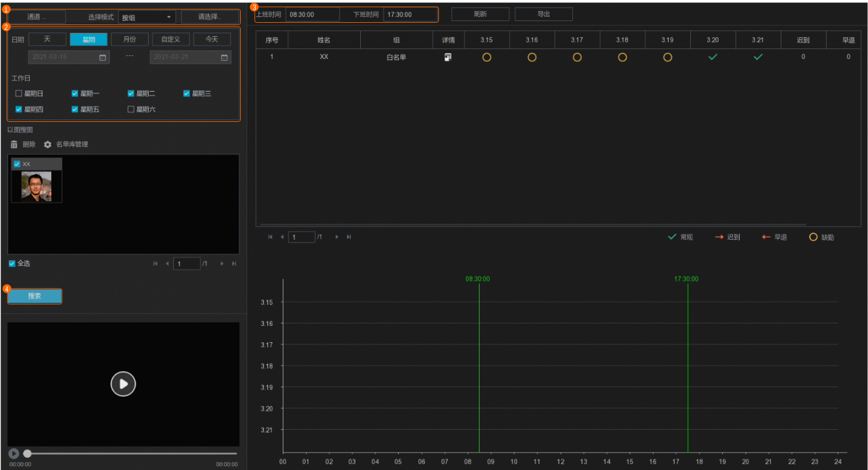This screenshot has height=470, width=868.
Task: Click the 导出 export button
Action: (543, 14)
